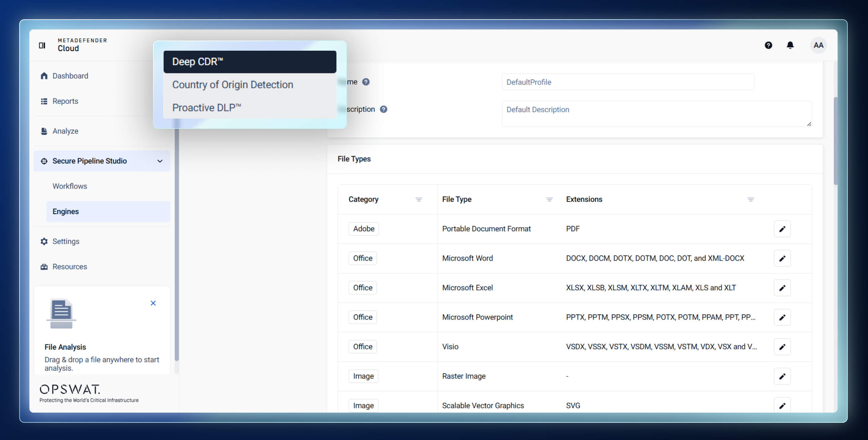Open Workflows in the sidebar
This screenshot has height=440, width=868.
[x=70, y=186]
